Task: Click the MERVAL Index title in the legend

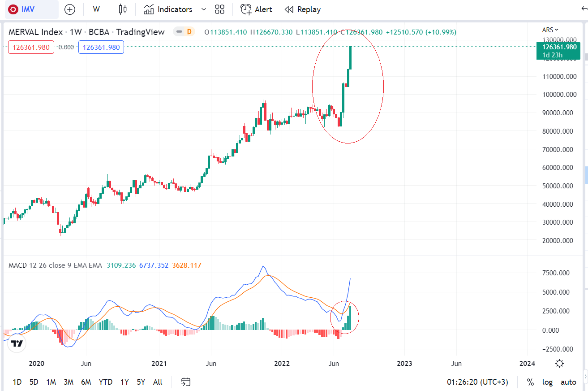Action: (36, 32)
